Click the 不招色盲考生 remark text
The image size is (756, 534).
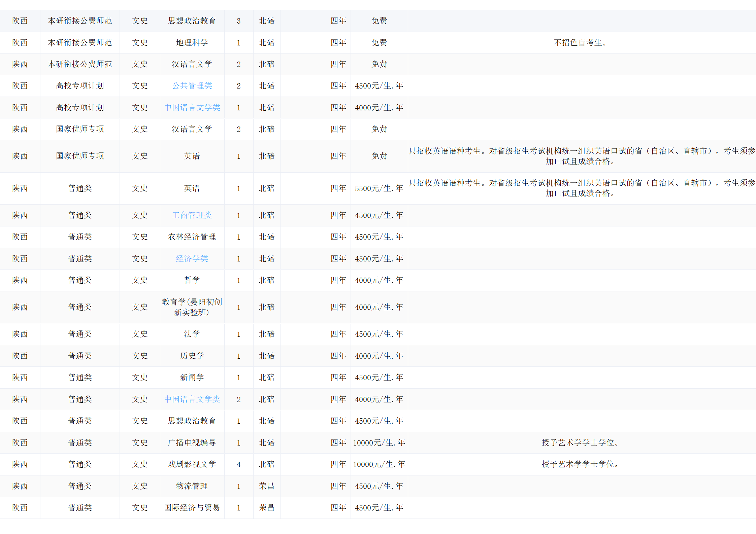[x=580, y=43]
